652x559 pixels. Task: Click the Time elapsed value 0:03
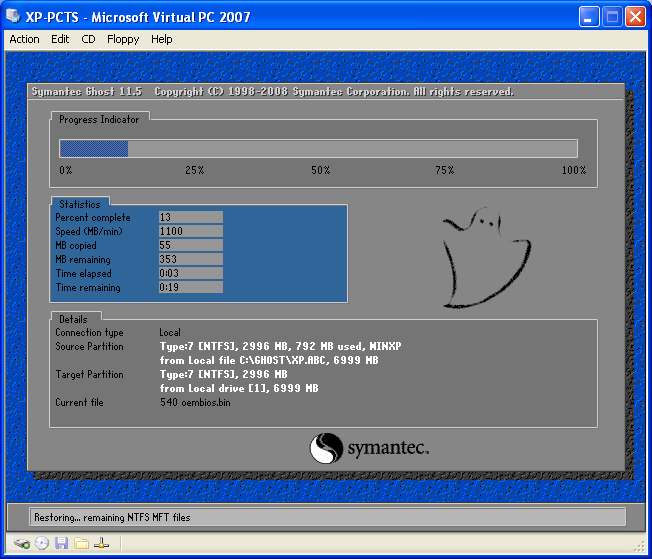click(x=191, y=273)
